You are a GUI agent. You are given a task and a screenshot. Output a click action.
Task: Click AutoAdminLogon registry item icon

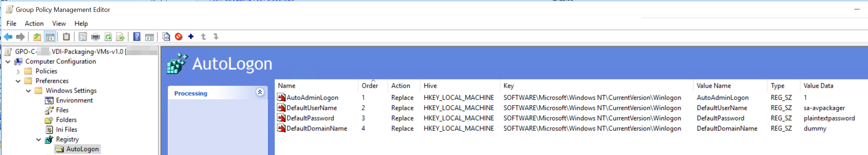click(x=281, y=97)
